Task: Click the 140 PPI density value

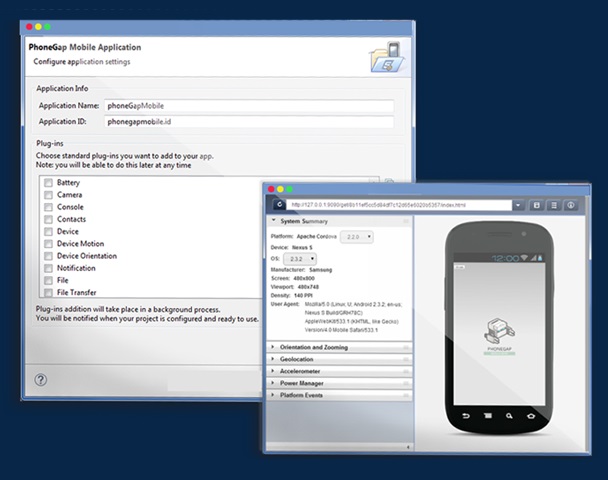Action: coord(303,295)
